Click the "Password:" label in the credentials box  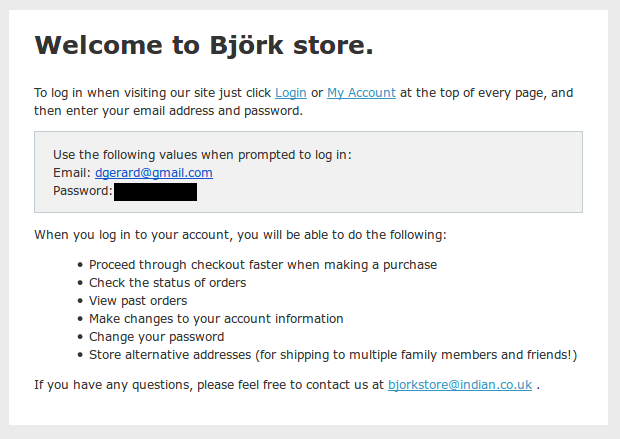click(82, 191)
